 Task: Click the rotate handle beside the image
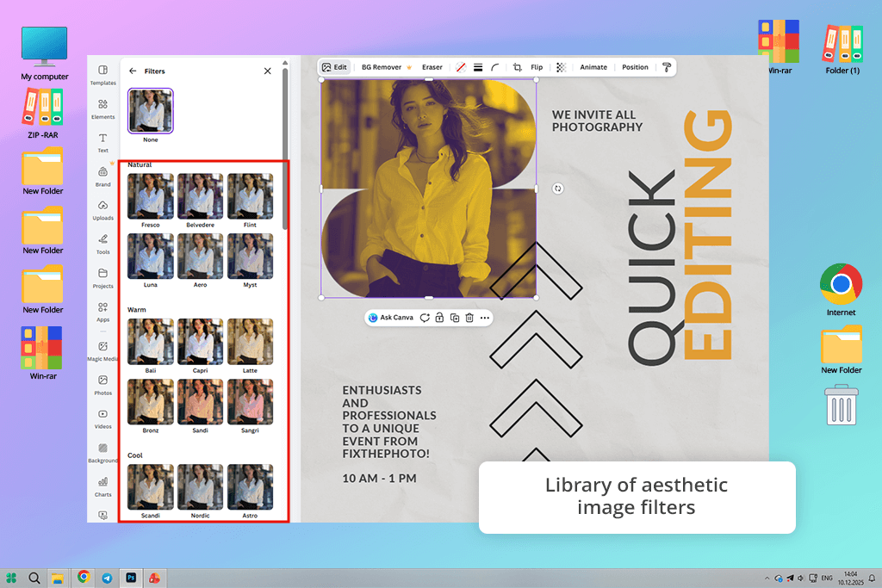point(557,189)
